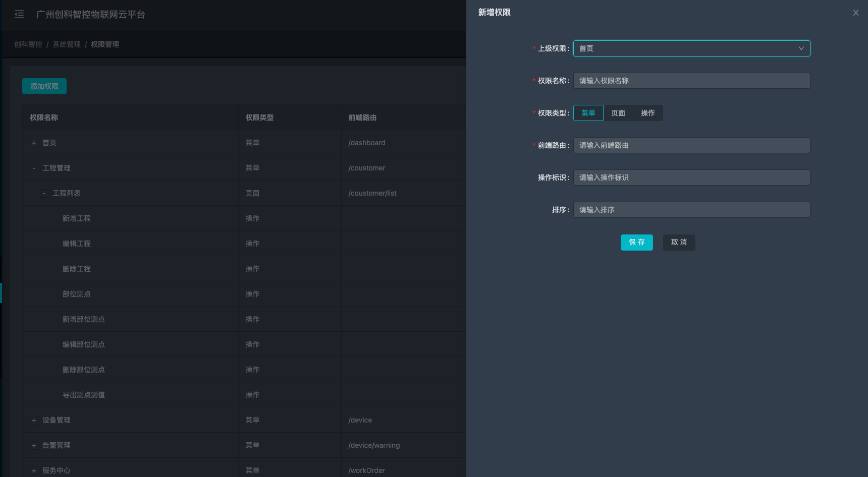Expand the 告警管理 tree row
The height and width of the screenshot is (477, 868).
34,446
